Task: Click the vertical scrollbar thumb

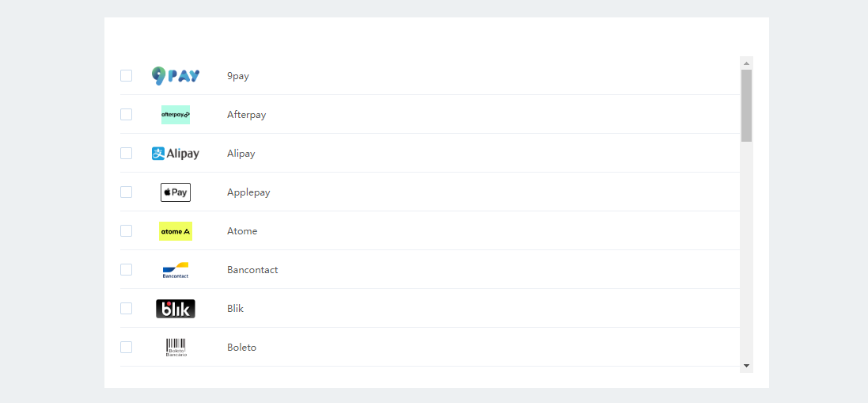Action: [746, 105]
